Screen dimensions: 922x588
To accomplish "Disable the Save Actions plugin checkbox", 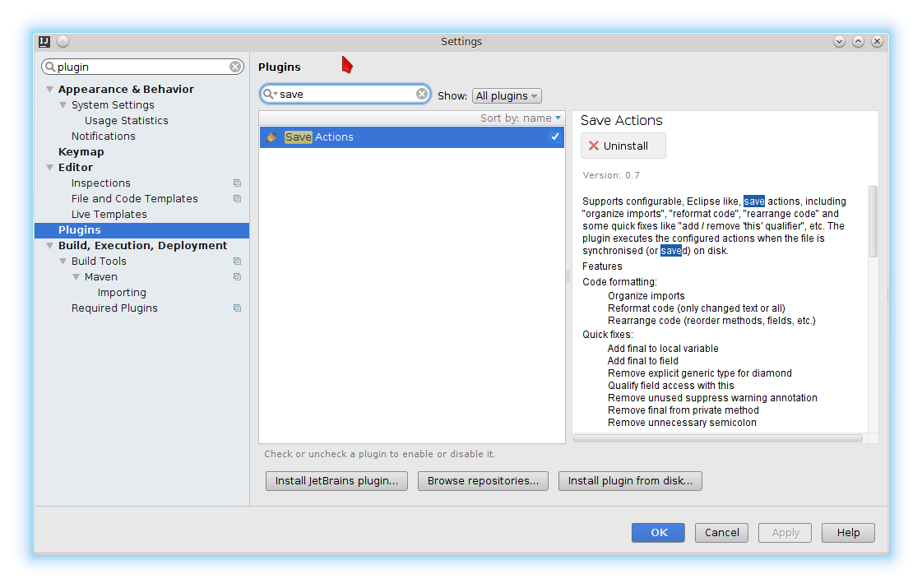I will pyautogui.click(x=554, y=137).
